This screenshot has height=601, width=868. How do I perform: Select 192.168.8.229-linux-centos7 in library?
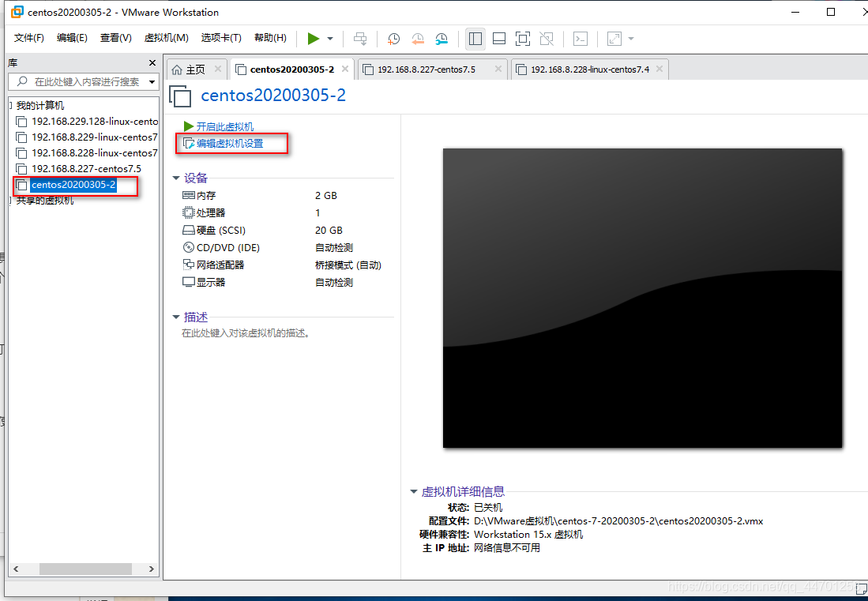[87, 137]
